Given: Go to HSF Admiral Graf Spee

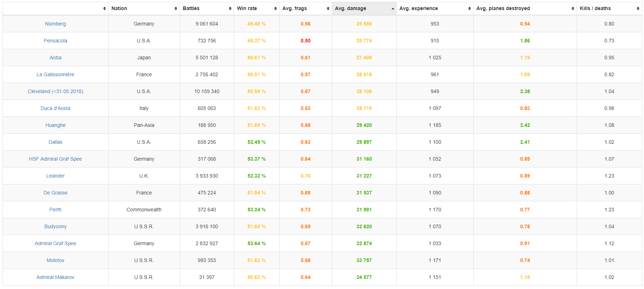Looking at the screenshot, I should click(55, 159).
